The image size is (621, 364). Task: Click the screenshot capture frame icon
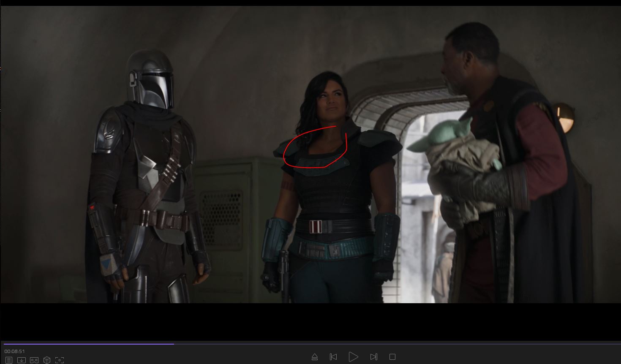tap(60, 360)
